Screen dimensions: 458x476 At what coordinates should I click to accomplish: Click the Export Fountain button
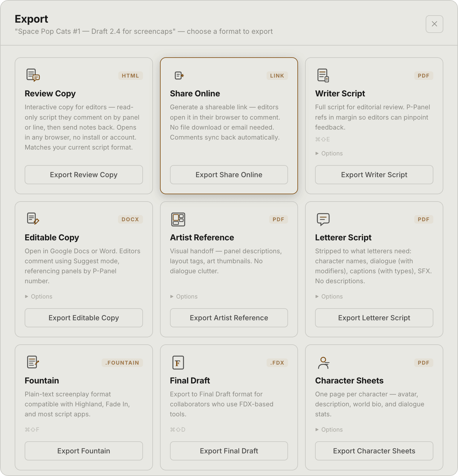pos(84,451)
